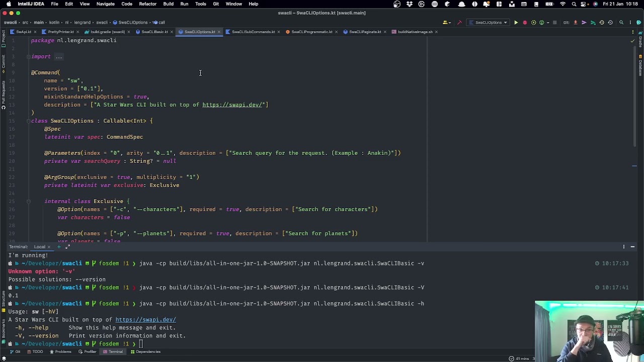Open the terminal panel options menu
The image size is (644, 362).
pos(624,247)
